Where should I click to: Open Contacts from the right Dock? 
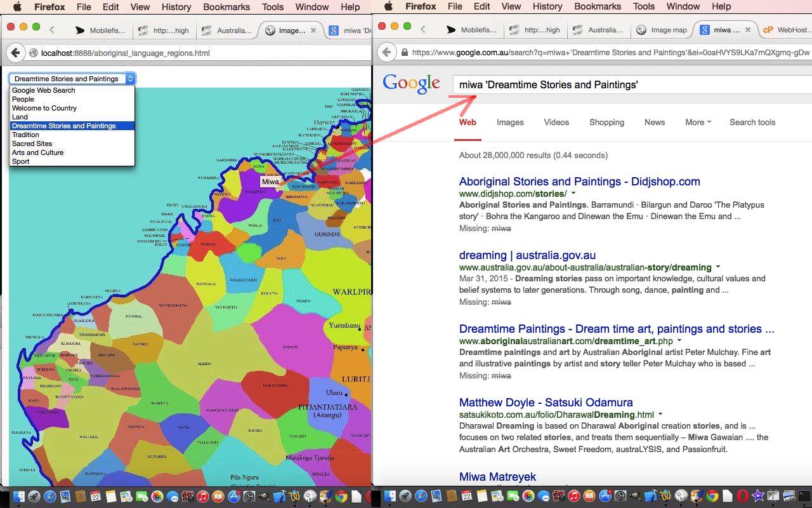(x=452, y=496)
